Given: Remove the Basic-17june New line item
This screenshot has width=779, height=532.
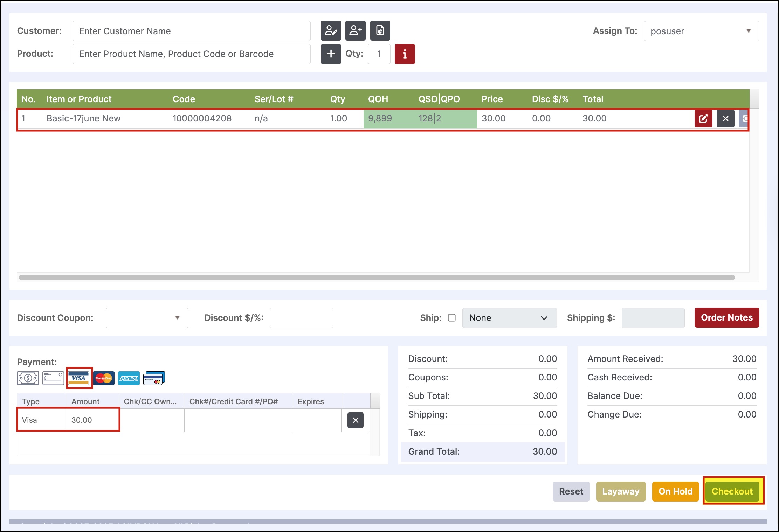Looking at the screenshot, I should click(x=725, y=119).
